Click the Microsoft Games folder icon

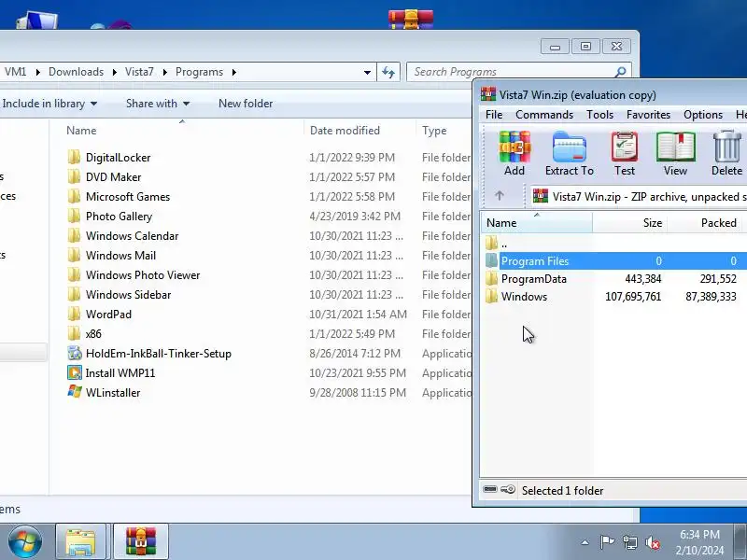click(x=74, y=196)
